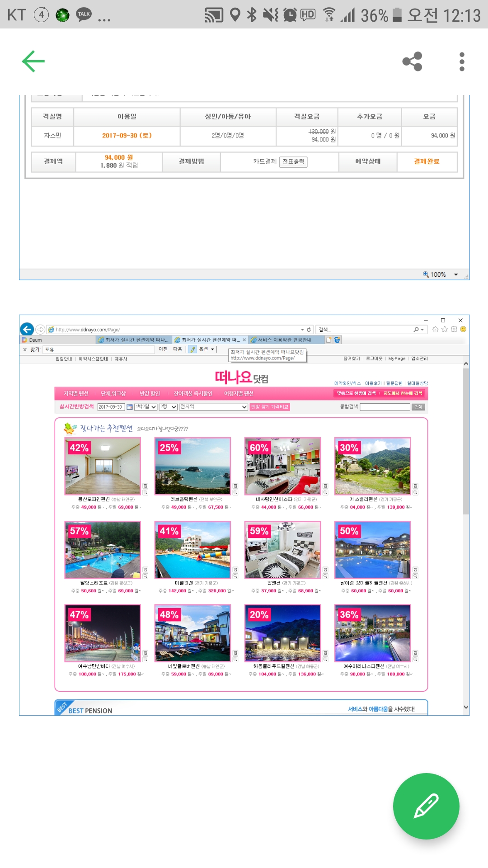This screenshot has height=868, width=488.
Task: Expand the browser search box dropdown arrow
Action: pos(422,330)
